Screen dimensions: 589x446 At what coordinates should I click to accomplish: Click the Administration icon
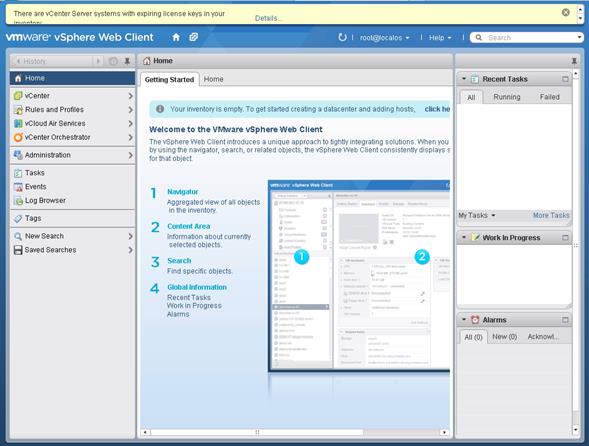(x=18, y=155)
